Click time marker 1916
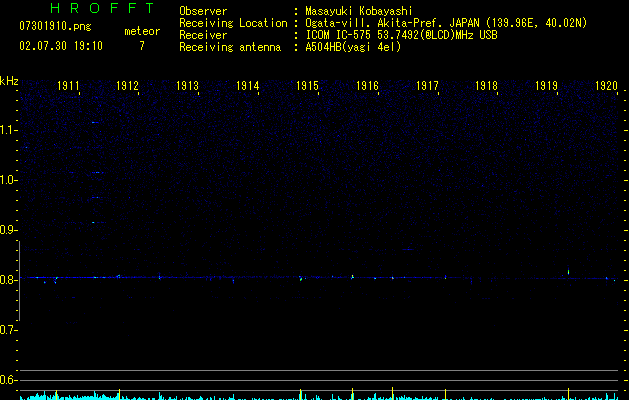629x400 pixels. coord(367,86)
